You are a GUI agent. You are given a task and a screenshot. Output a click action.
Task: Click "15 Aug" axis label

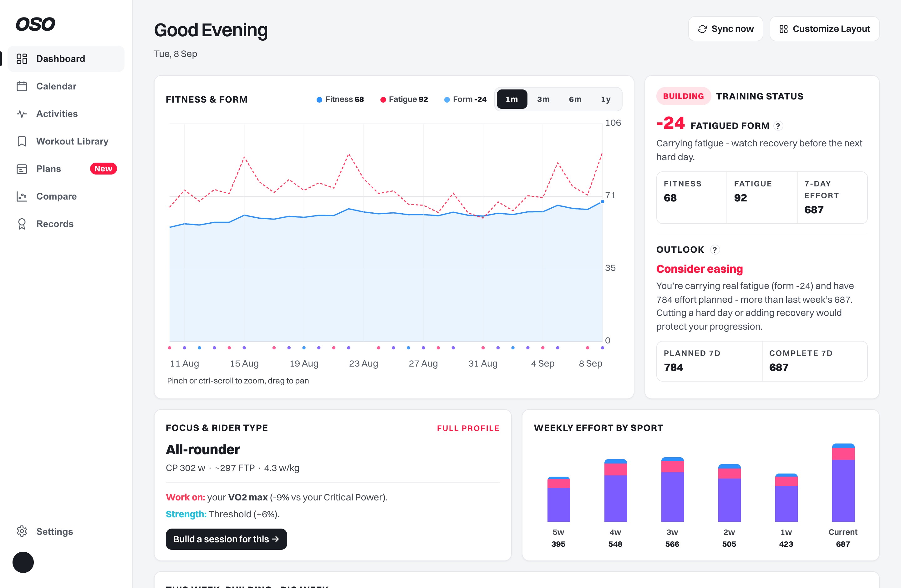click(244, 364)
